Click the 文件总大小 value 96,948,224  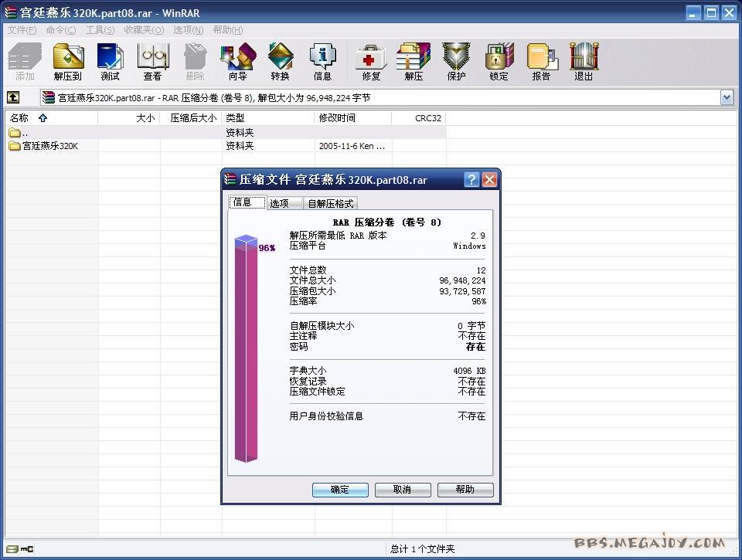pos(462,280)
